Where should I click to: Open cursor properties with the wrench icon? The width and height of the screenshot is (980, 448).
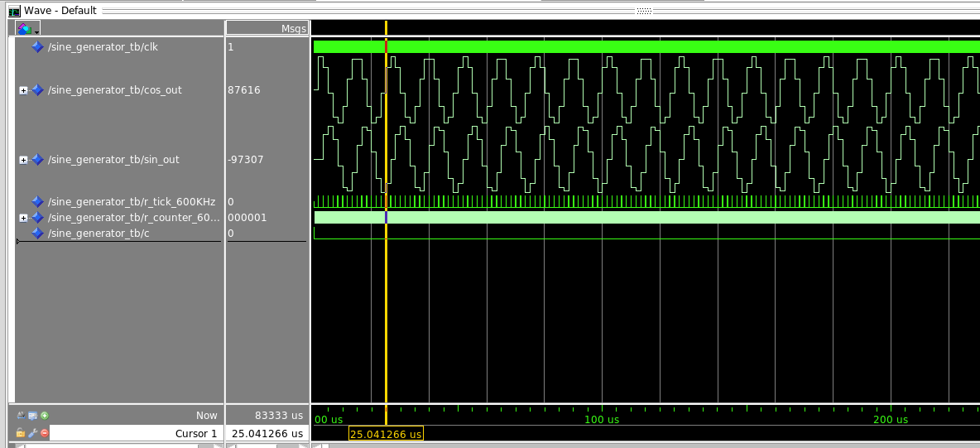coord(32,433)
